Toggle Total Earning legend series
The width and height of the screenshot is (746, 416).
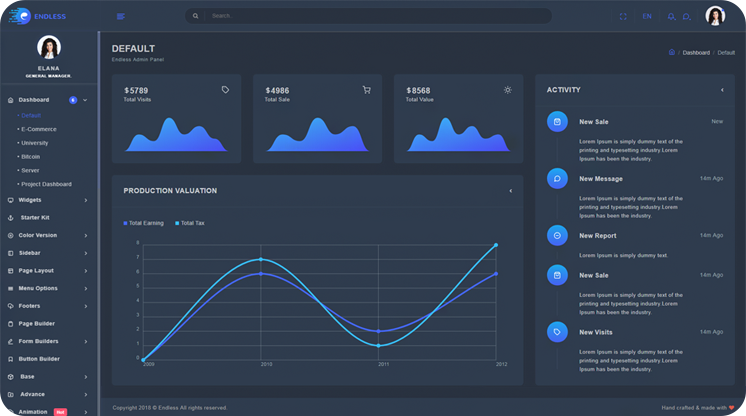(x=143, y=223)
